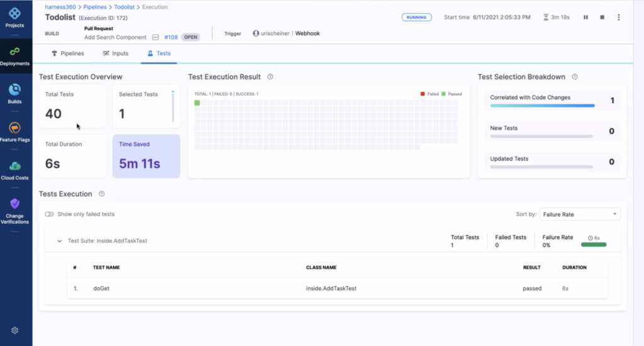644x346 pixels.
Task: Open the execution more options menu
Action: pyautogui.click(x=619, y=17)
